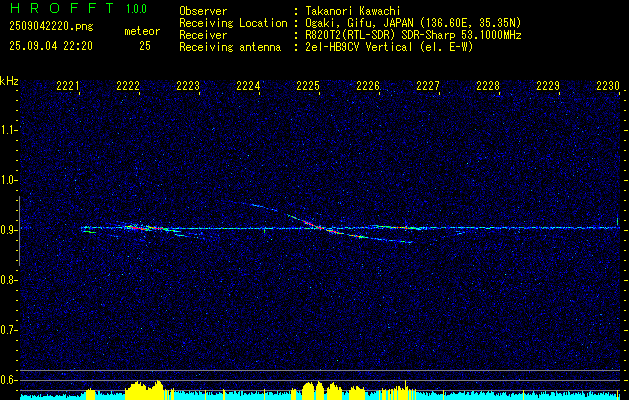Click the 1.1 kHz frequency label
Screen dimensions: 629x400
[8, 130]
